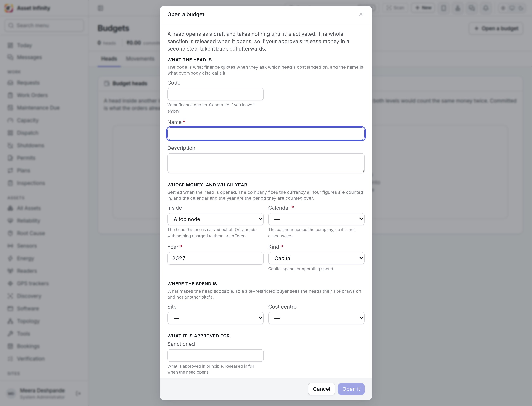Click the Asset Infinity logo

pos(9,8)
